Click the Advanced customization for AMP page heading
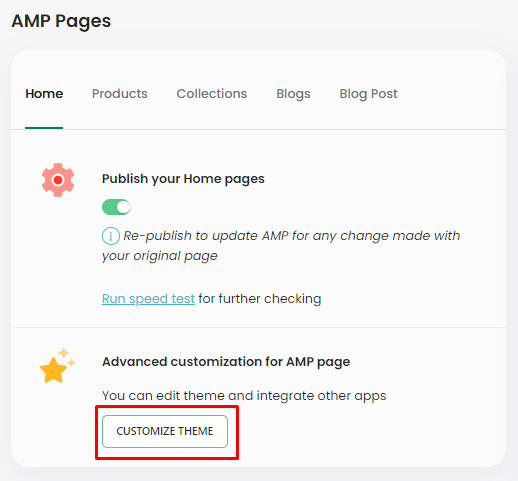Screen dimensions: 518x481 click(226, 362)
